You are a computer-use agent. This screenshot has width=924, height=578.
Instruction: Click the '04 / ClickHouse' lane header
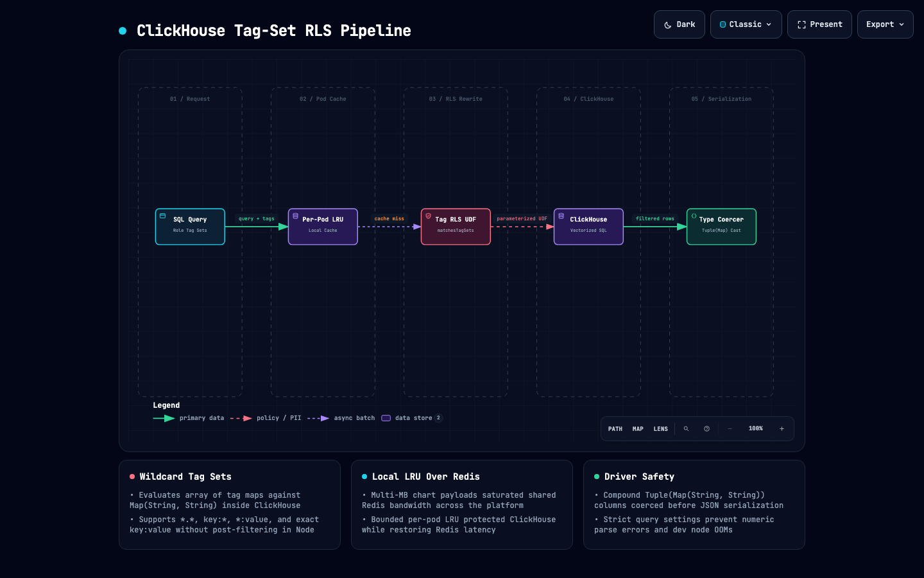pos(588,99)
